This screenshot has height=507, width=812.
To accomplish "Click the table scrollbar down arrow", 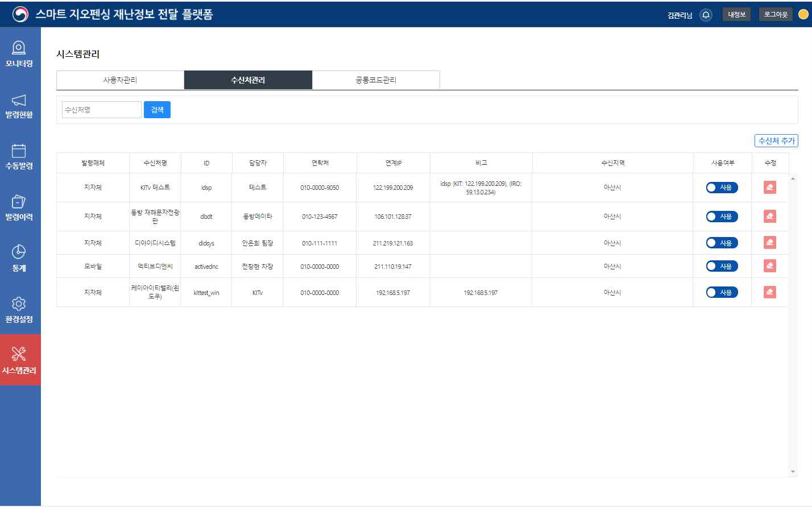I will tap(793, 472).
